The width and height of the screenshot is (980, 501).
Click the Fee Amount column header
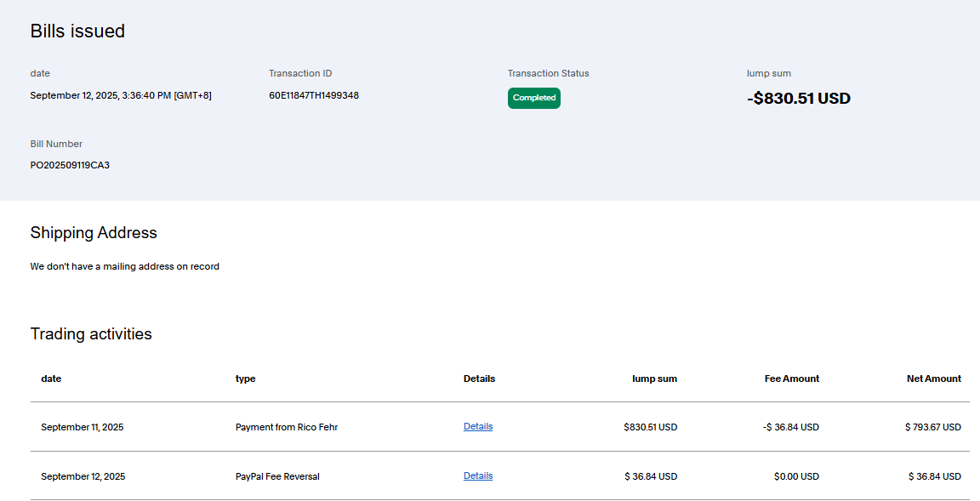[791, 379]
